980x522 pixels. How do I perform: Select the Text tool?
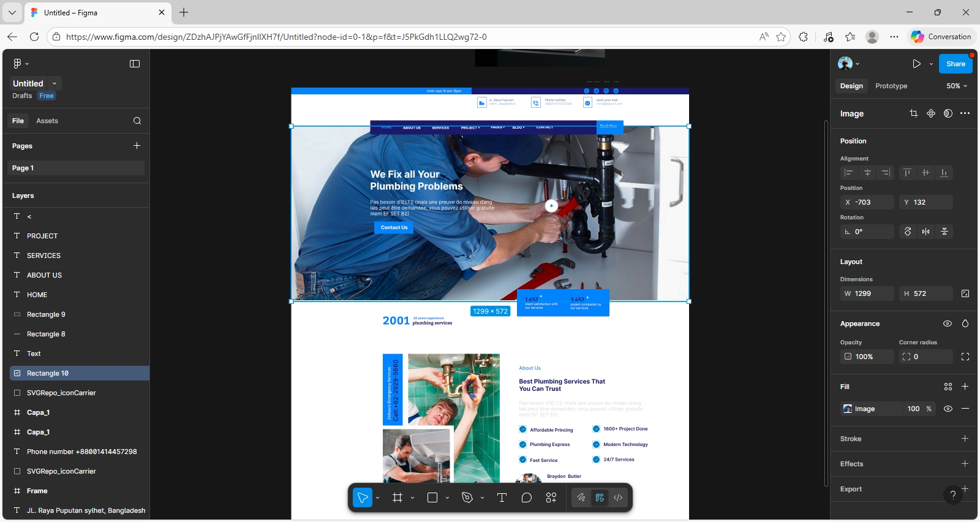tap(502, 497)
